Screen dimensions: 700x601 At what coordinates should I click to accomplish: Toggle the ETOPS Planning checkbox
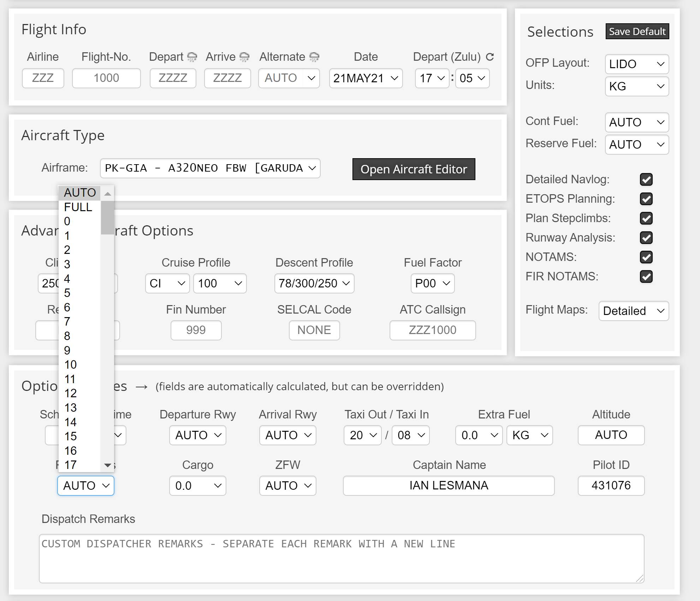coord(646,199)
